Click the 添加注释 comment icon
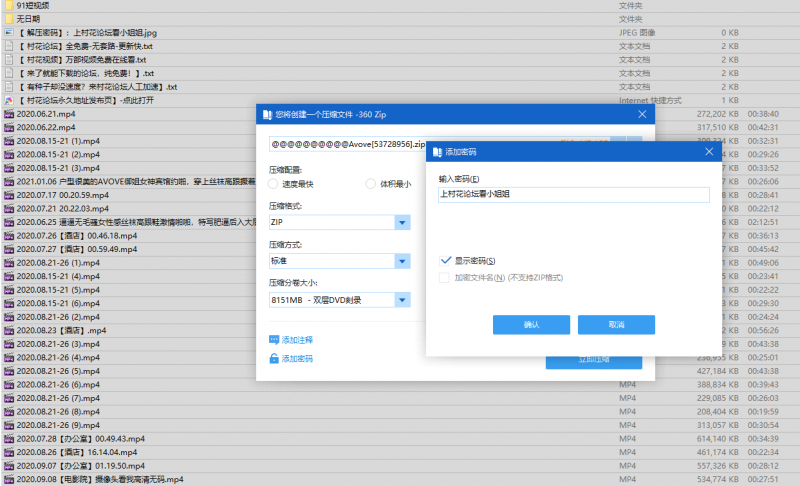The image size is (800, 486). pos(273,340)
